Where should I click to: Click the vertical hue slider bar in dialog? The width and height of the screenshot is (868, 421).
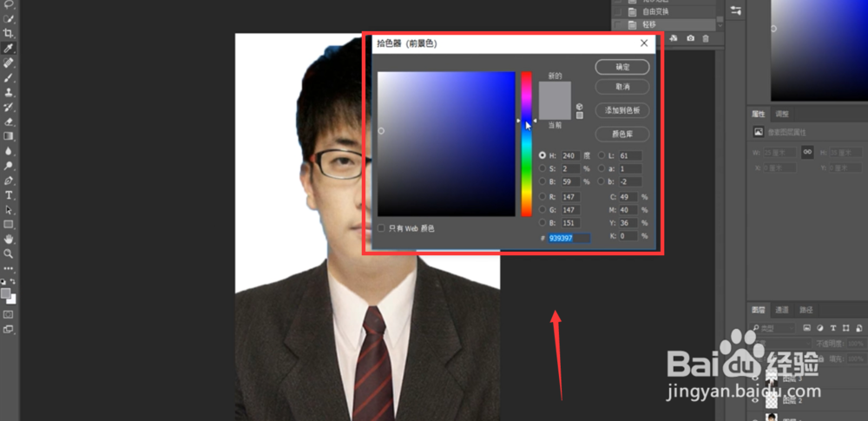[x=526, y=144]
